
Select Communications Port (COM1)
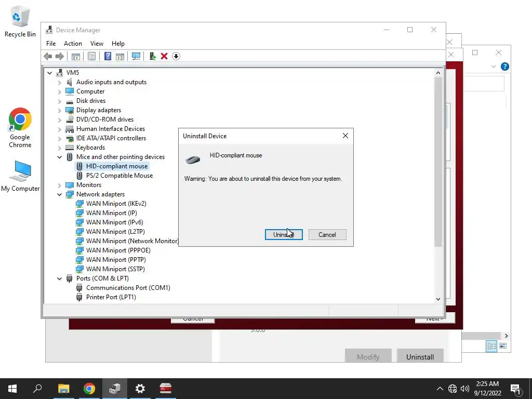pyautogui.click(x=128, y=288)
